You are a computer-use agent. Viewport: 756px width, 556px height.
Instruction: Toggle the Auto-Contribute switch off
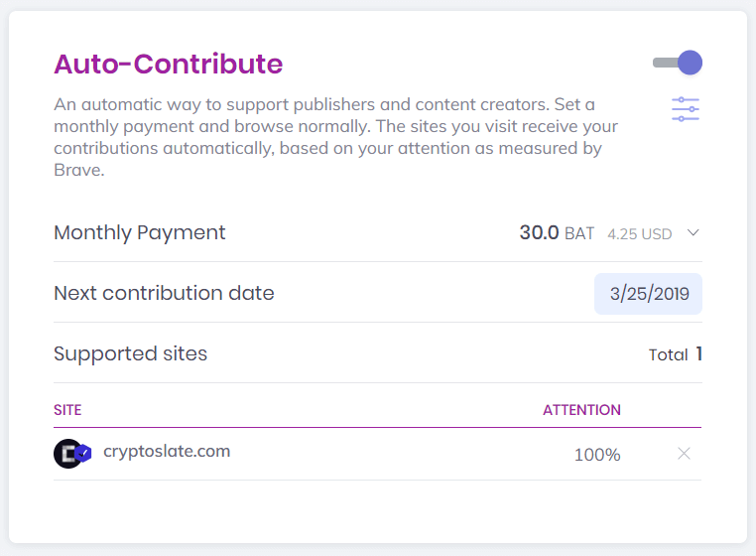click(679, 64)
